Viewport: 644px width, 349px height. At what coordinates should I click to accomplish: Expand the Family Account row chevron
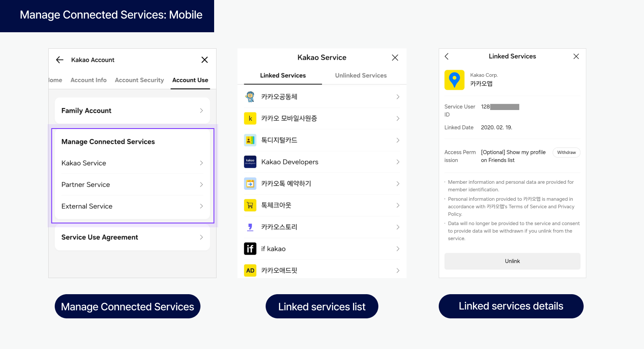[x=201, y=110]
